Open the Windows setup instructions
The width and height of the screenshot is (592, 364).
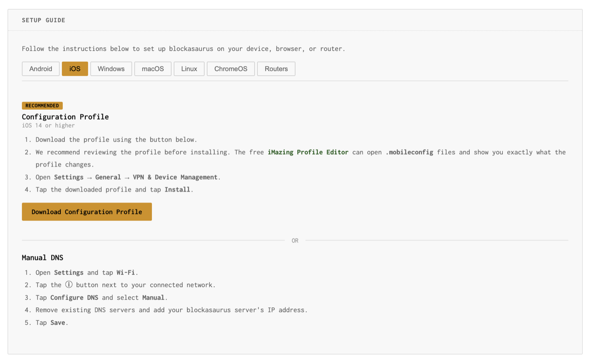(x=111, y=68)
